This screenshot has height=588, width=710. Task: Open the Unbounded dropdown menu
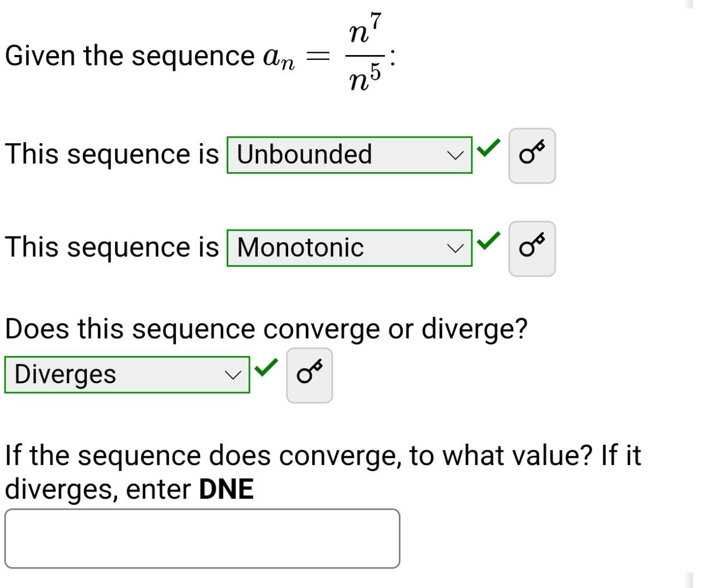[349, 155]
